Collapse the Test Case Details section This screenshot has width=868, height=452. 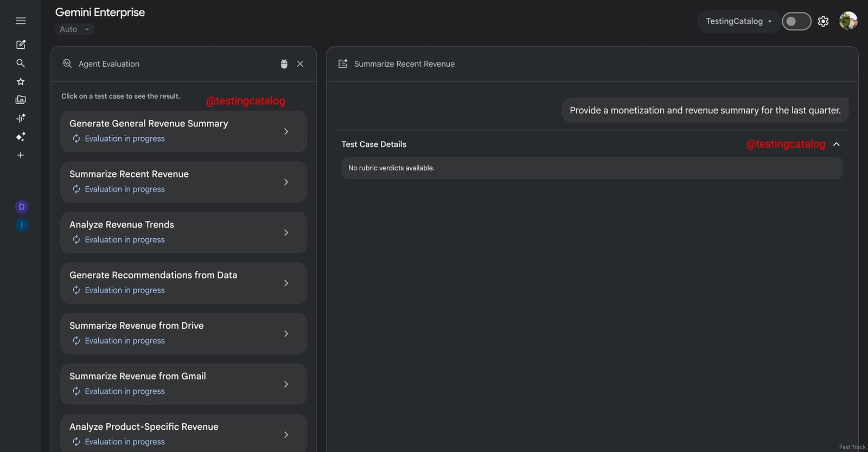[836, 144]
